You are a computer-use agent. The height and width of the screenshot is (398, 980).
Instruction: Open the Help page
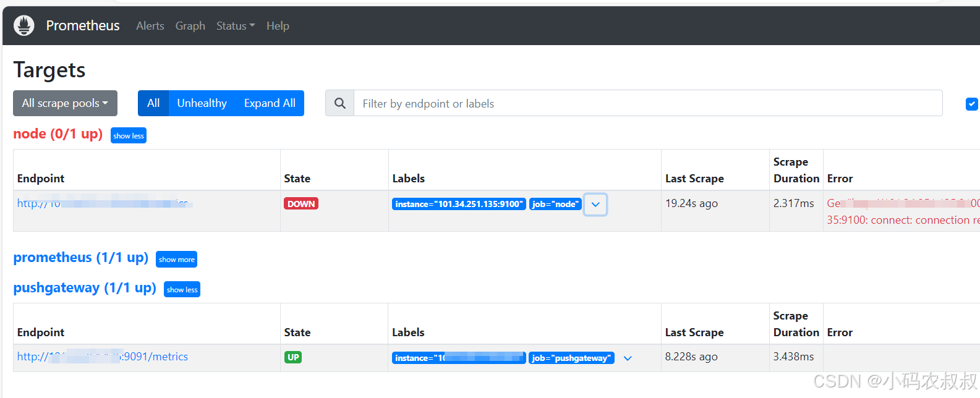[278, 26]
